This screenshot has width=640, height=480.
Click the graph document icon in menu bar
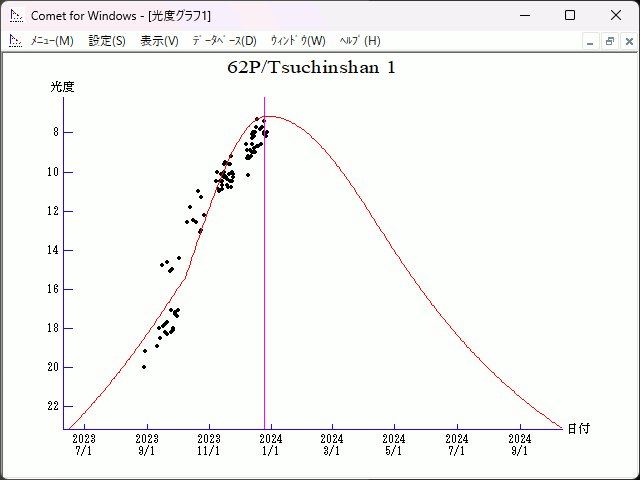tap(15, 41)
